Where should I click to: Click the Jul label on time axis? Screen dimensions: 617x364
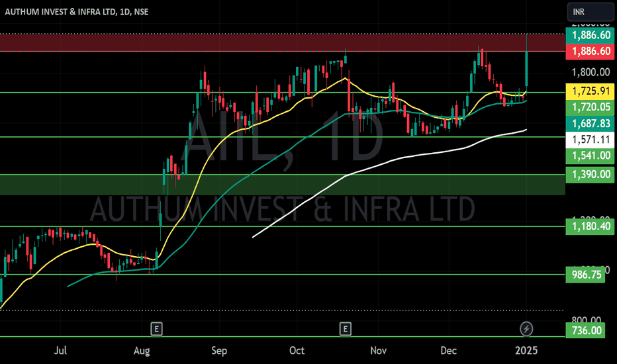(x=60, y=350)
